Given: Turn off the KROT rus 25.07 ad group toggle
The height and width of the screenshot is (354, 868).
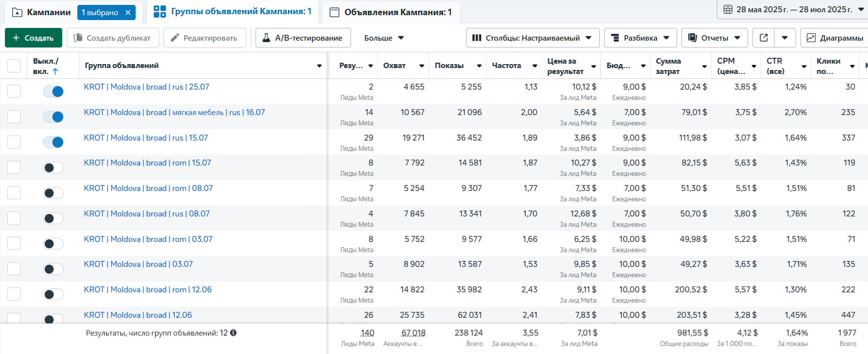Looking at the screenshot, I should (x=53, y=92).
